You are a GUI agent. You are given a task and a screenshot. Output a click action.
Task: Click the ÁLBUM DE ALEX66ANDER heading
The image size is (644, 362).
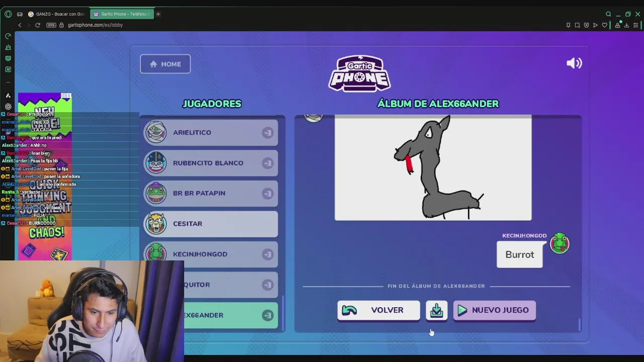pos(438,104)
